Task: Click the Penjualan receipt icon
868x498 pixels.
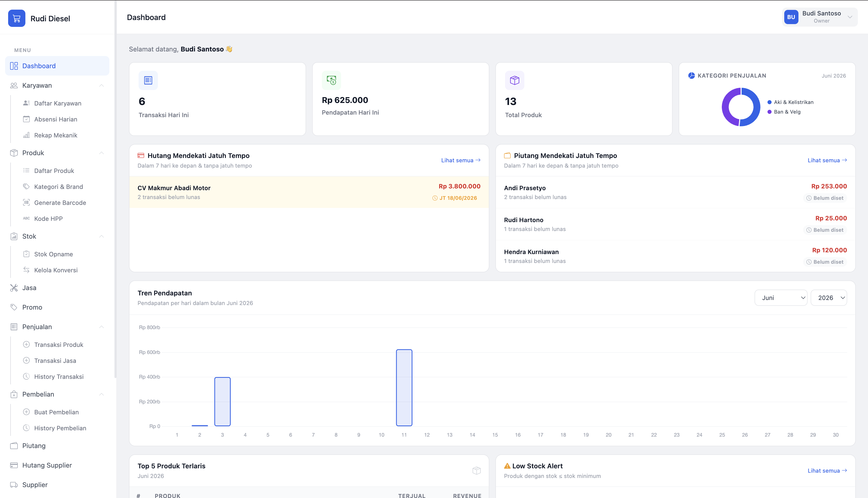Action: tap(14, 327)
